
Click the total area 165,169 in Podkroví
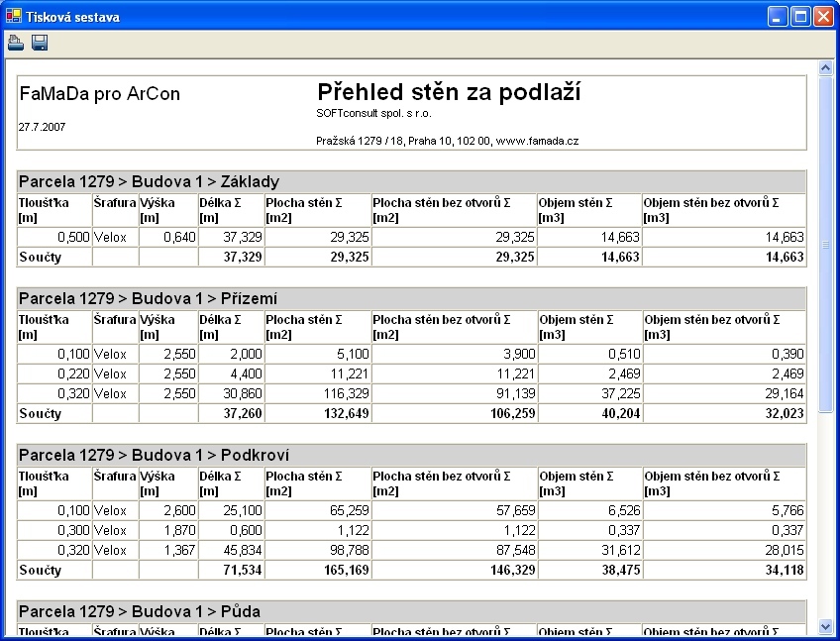346,570
